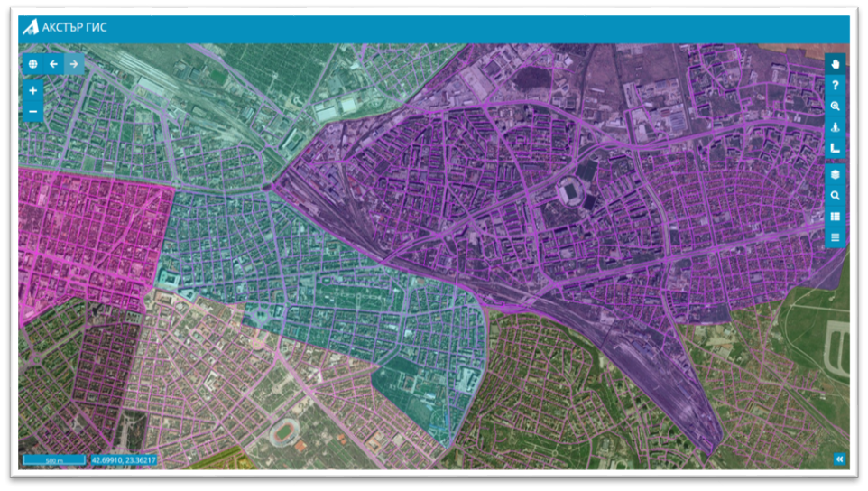The height and width of the screenshot is (491, 868).
Task: Click the 500 m scale bar
Action: point(54,460)
